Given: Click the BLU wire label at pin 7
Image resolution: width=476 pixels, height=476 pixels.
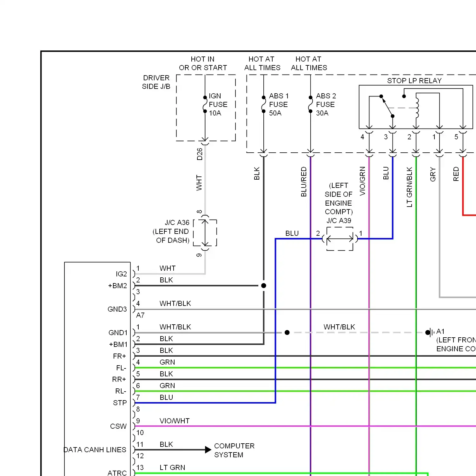Looking at the screenshot, I should click(166, 397).
